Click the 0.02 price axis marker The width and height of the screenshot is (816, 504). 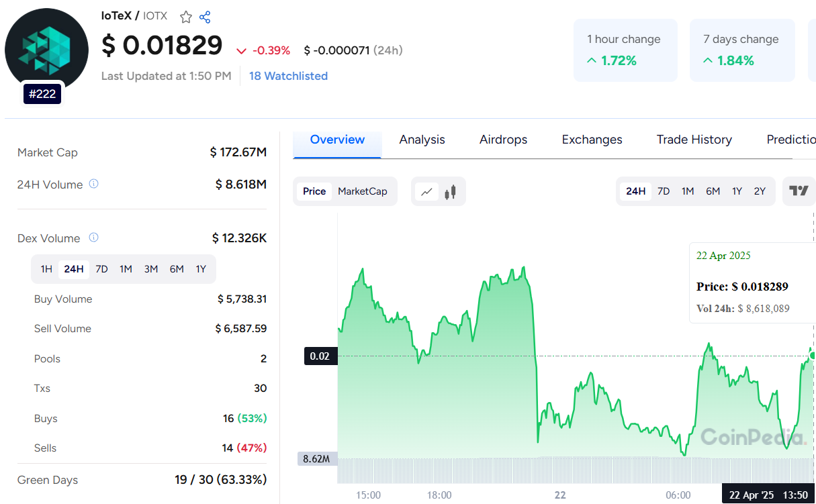point(320,356)
